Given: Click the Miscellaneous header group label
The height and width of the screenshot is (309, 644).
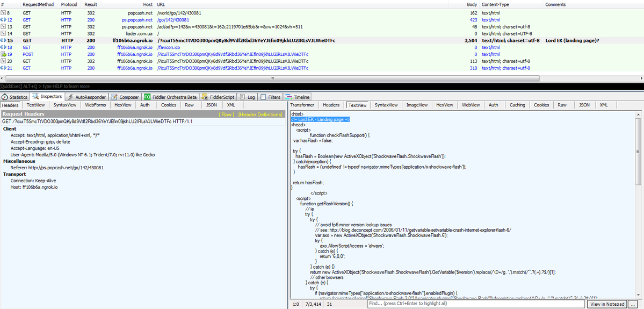Looking at the screenshot, I should (18, 161).
